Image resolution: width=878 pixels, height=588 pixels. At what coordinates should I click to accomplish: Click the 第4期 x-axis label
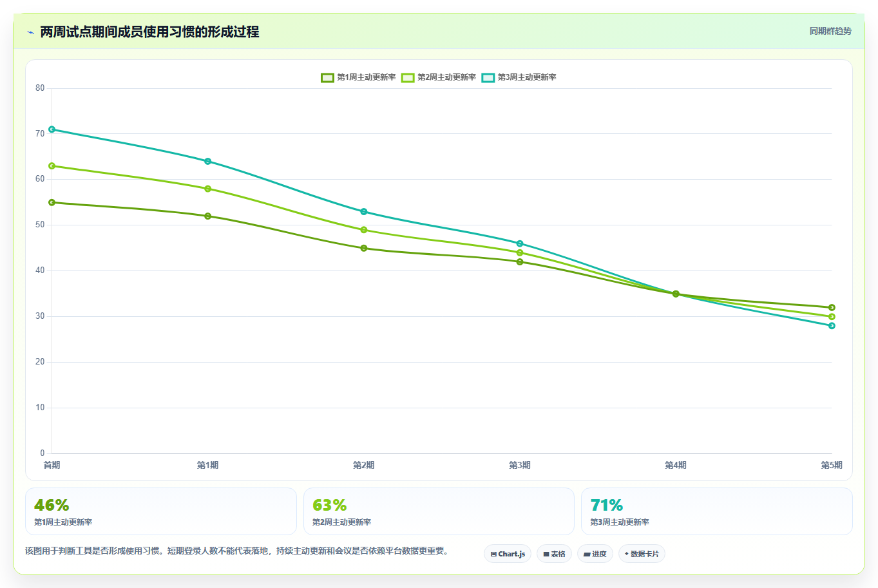point(676,465)
